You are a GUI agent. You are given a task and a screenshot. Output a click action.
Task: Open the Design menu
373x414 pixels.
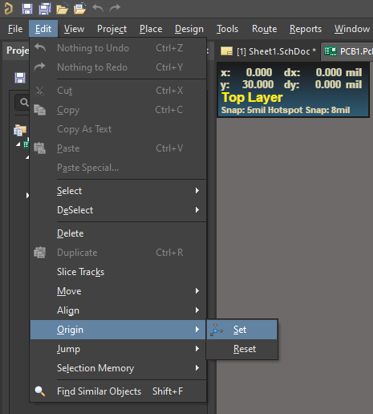189,29
